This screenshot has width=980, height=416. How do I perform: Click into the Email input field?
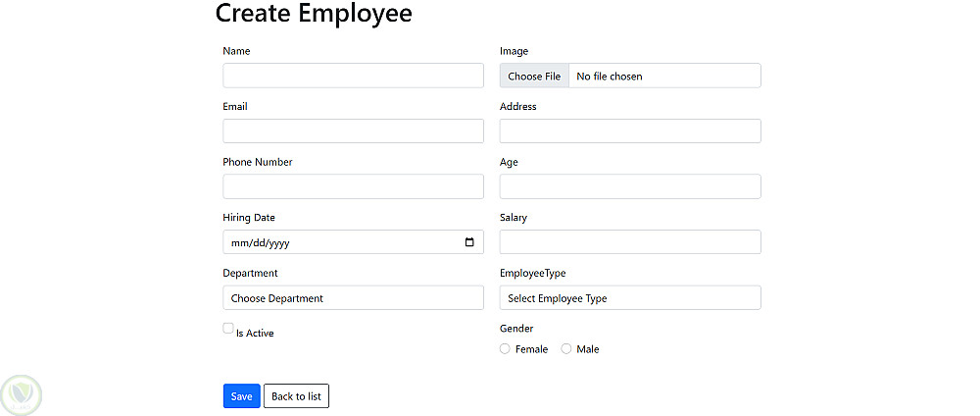click(x=353, y=131)
